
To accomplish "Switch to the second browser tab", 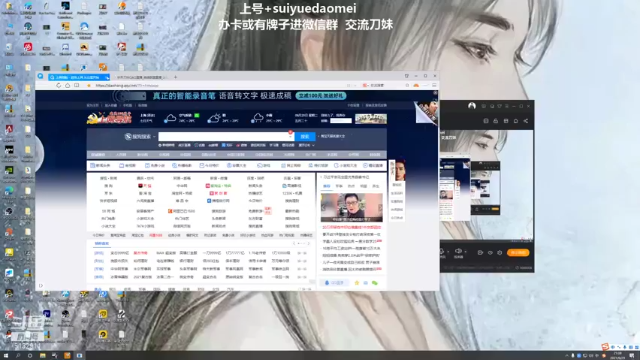I will coord(142,77).
